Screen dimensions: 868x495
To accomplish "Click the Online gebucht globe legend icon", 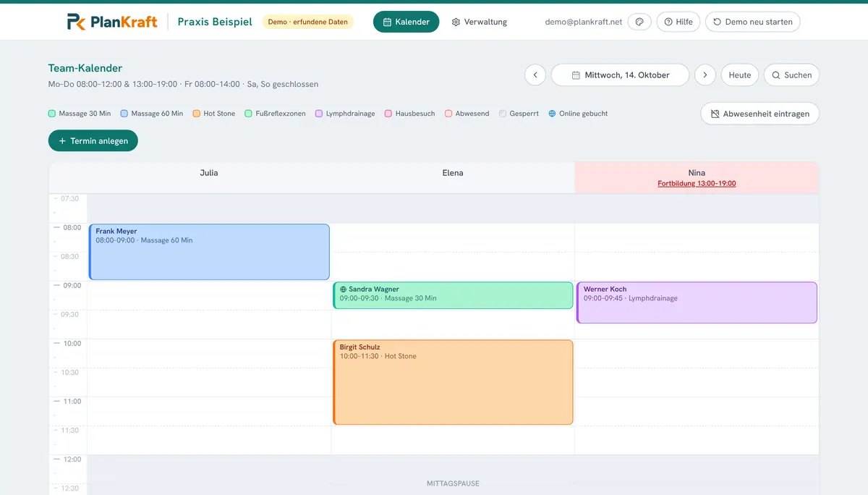I will click(x=552, y=114).
